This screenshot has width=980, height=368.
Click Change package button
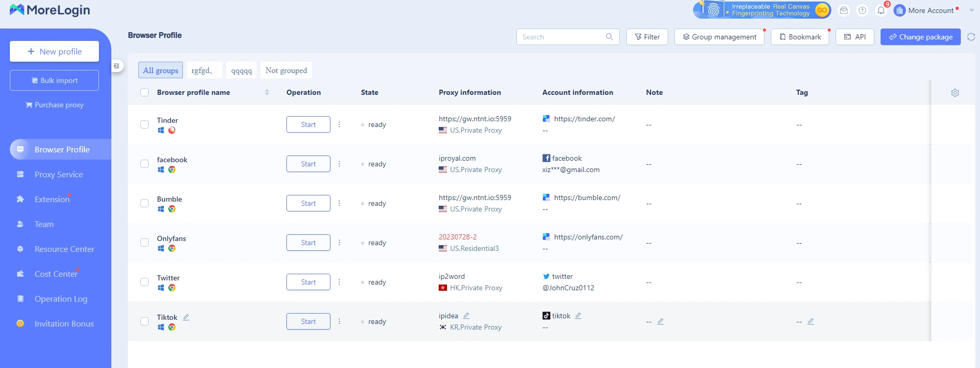pyautogui.click(x=920, y=37)
